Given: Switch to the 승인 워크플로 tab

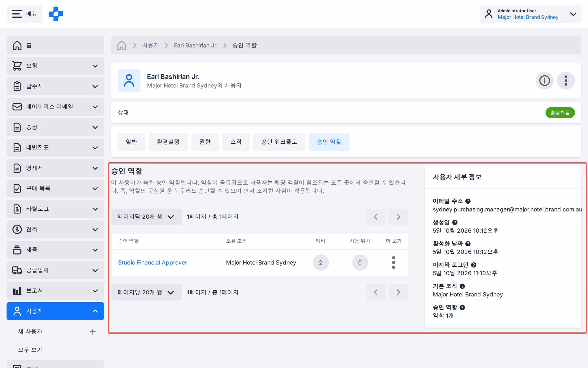Looking at the screenshot, I should pos(279,142).
